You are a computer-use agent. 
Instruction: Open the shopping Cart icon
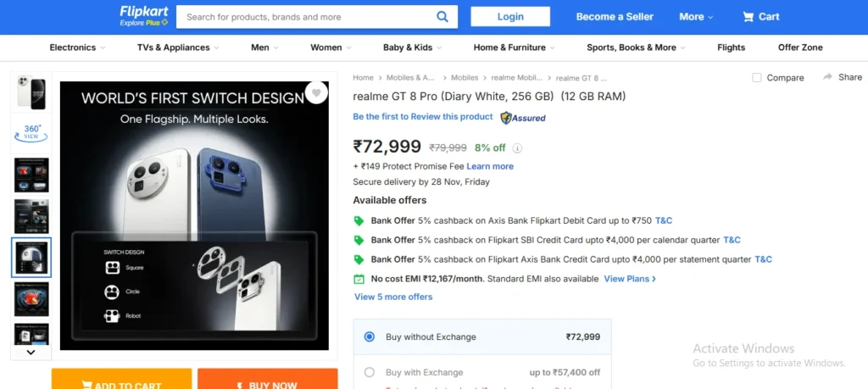pyautogui.click(x=748, y=16)
